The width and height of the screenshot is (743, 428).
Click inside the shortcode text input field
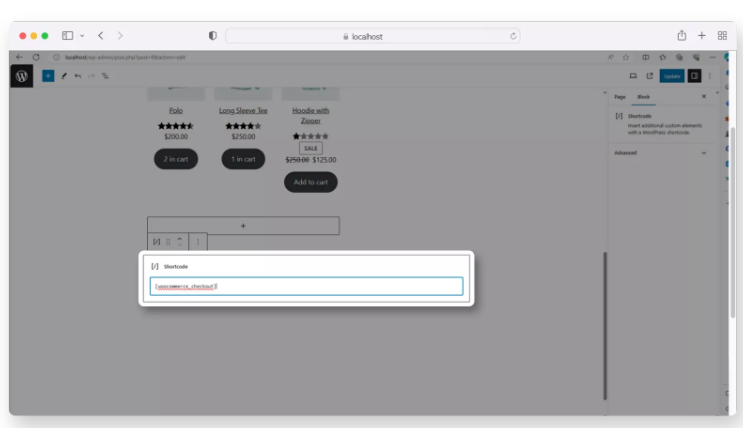pyautogui.click(x=307, y=286)
